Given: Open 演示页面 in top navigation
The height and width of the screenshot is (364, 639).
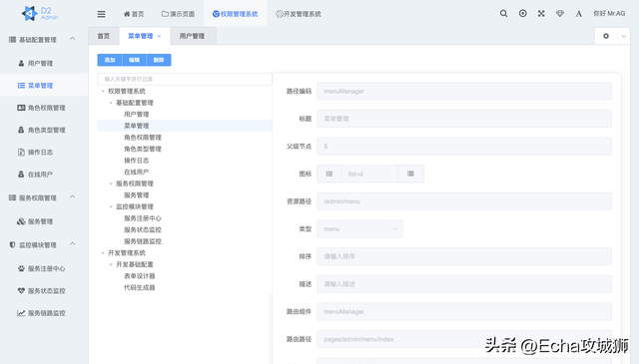Looking at the screenshot, I should click(x=178, y=14).
